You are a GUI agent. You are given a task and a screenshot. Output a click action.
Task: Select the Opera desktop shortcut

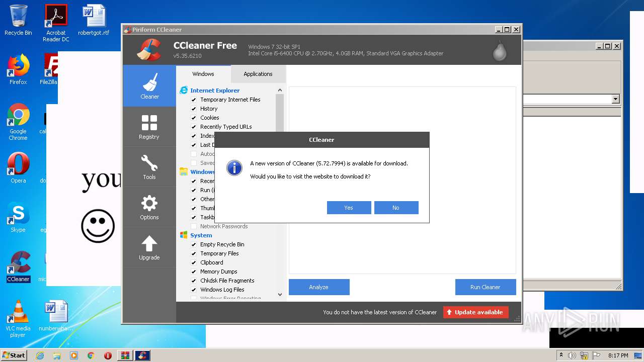pos(18,167)
